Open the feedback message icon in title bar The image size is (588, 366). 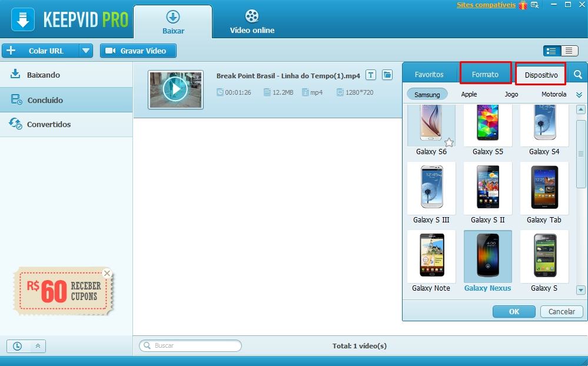point(535,5)
